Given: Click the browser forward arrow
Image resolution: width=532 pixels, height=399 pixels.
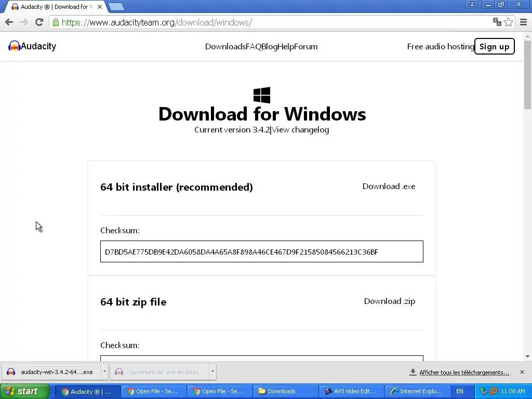Looking at the screenshot, I should [x=24, y=22].
